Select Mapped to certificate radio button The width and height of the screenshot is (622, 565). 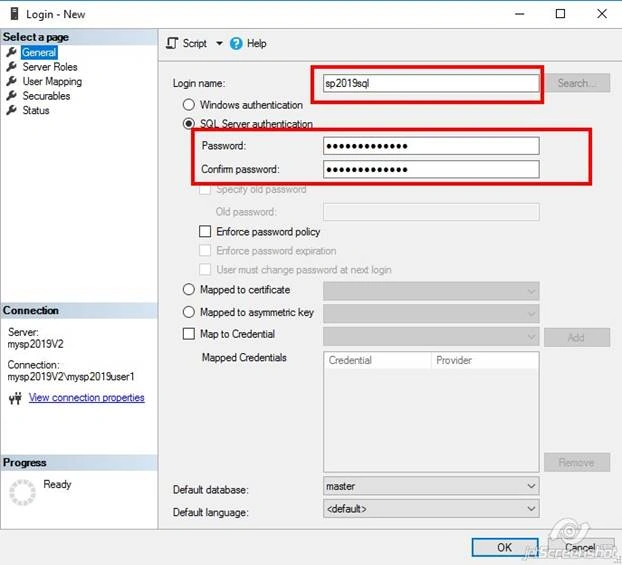[x=189, y=289]
